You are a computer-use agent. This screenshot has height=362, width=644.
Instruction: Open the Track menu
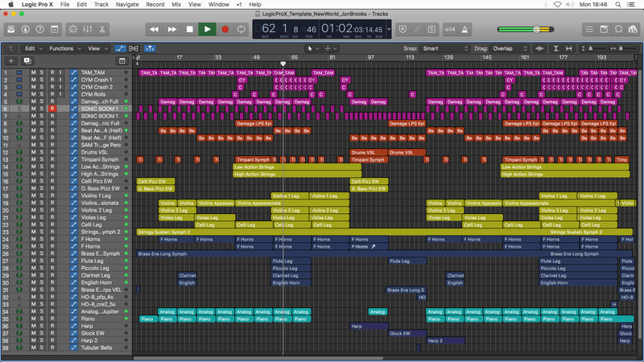pyautogui.click(x=101, y=4)
